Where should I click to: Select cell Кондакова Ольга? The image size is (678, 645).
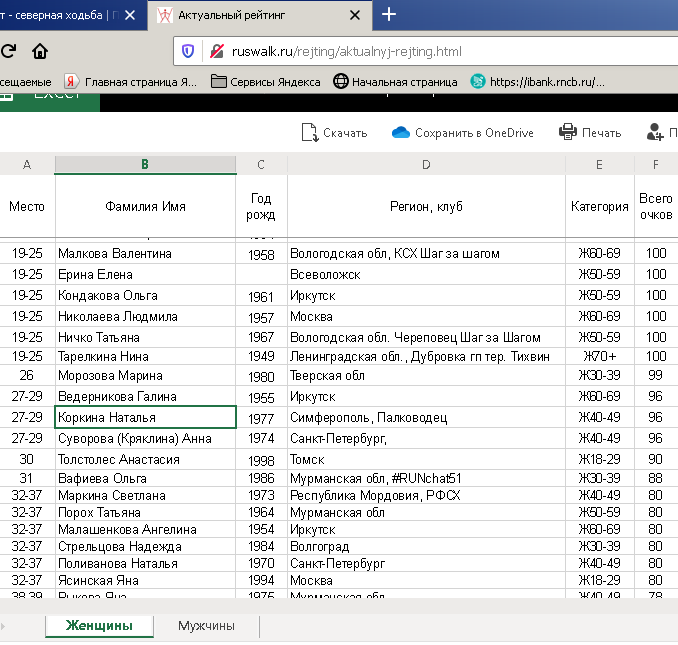(x=145, y=296)
